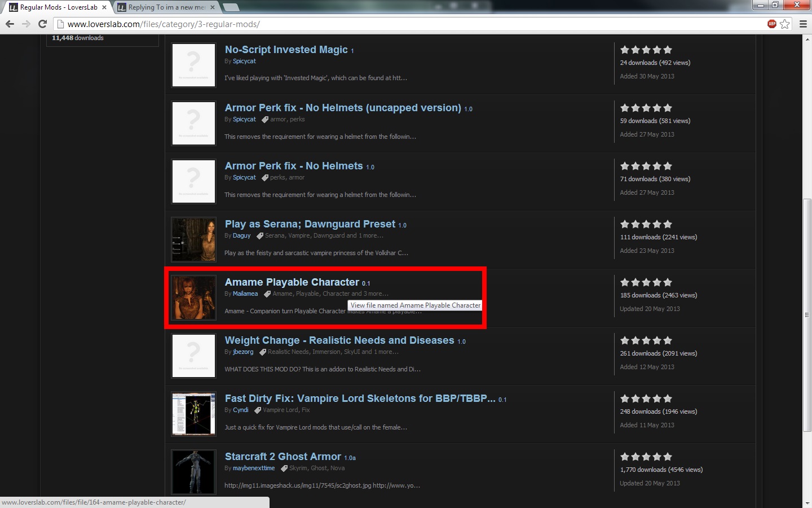The image size is (812, 508).
Task: Open Armor Perk fix uncapped version
Action: pyautogui.click(x=343, y=108)
